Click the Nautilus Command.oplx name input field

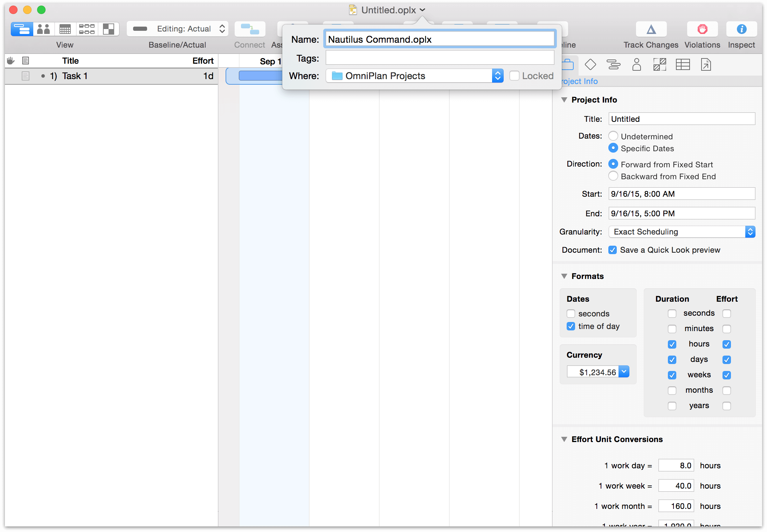(439, 39)
